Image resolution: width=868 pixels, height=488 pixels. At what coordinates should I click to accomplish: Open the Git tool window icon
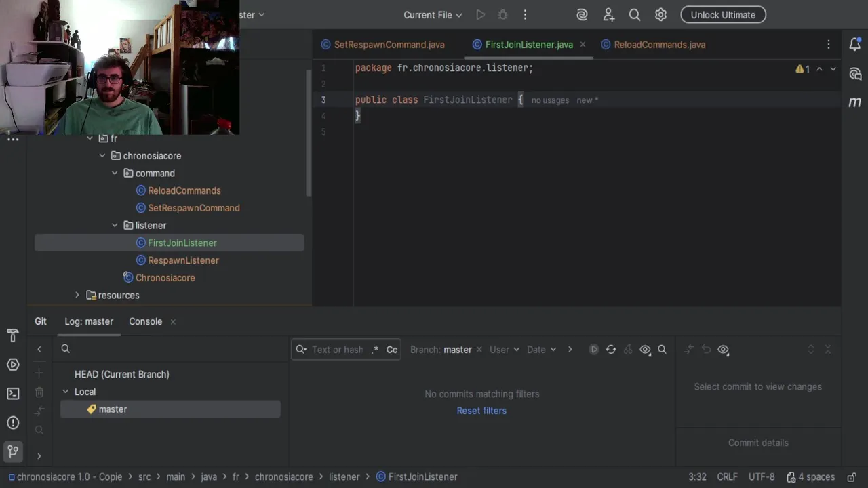click(x=13, y=451)
